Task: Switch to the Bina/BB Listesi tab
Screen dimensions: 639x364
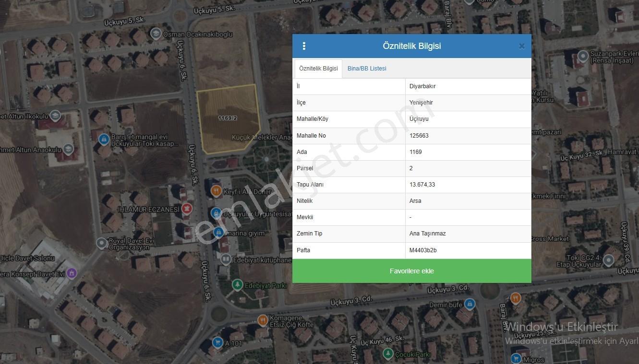Action: [x=367, y=69]
